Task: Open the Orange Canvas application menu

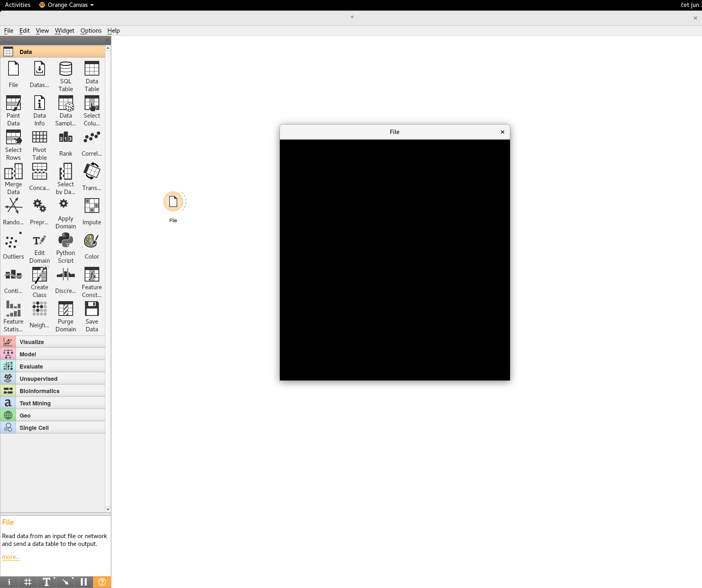Action: (x=67, y=5)
